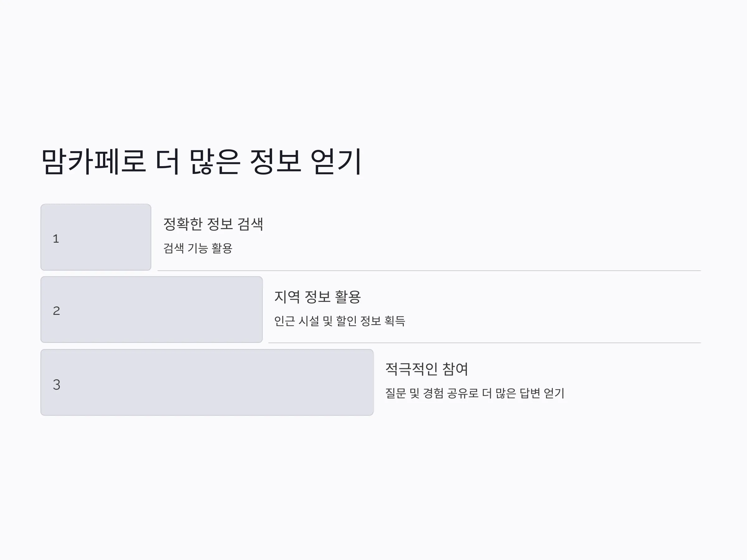Select the step 1 gray box
The height and width of the screenshot is (560, 747).
(x=96, y=237)
